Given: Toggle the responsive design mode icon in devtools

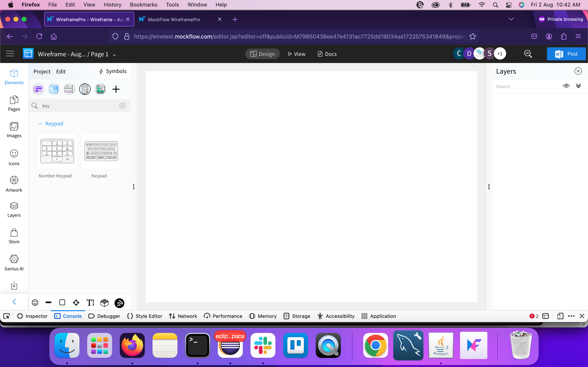Looking at the screenshot, I should click(x=560, y=316).
